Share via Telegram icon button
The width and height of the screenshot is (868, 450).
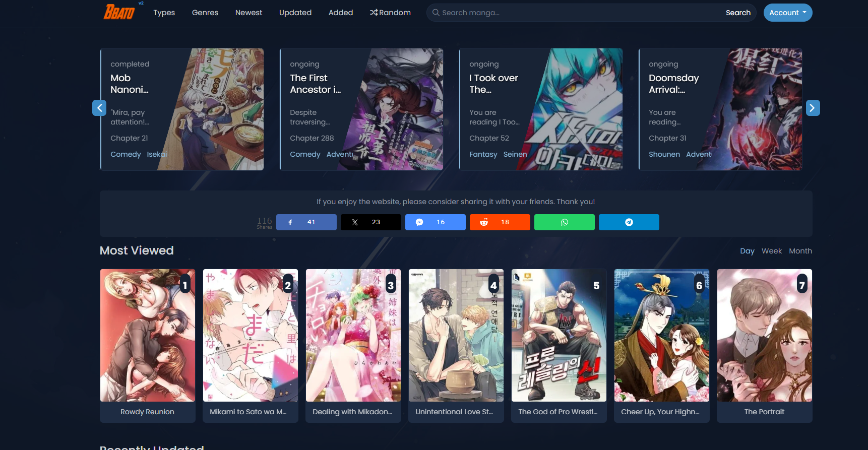pyautogui.click(x=629, y=222)
